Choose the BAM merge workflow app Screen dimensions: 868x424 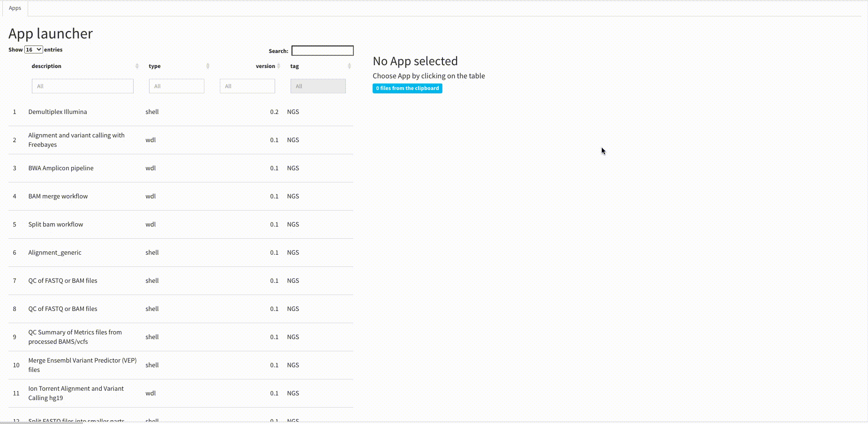[x=58, y=197]
